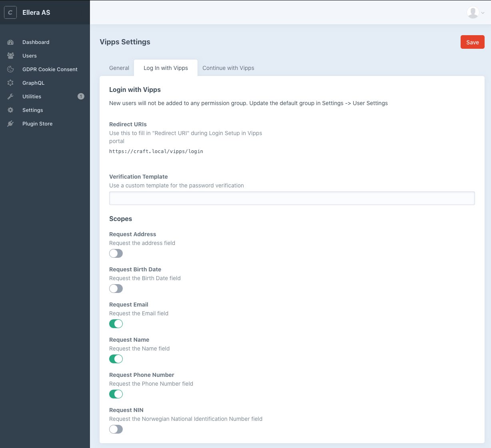The width and height of the screenshot is (491, 448).
Task: Open the Continue with Vipps tab
Action: pyautogui.click(x=228, y=68)
